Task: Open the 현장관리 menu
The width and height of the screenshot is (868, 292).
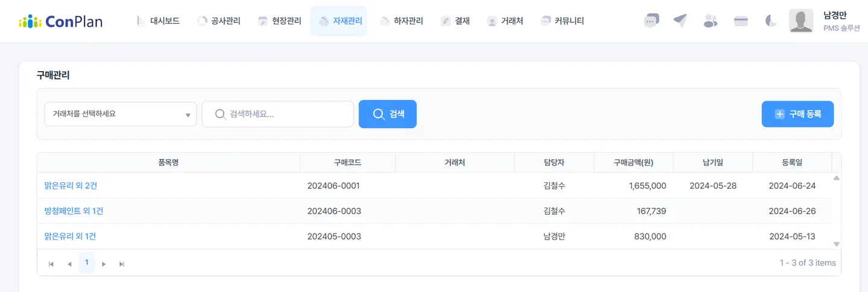Action: point(280,21)
